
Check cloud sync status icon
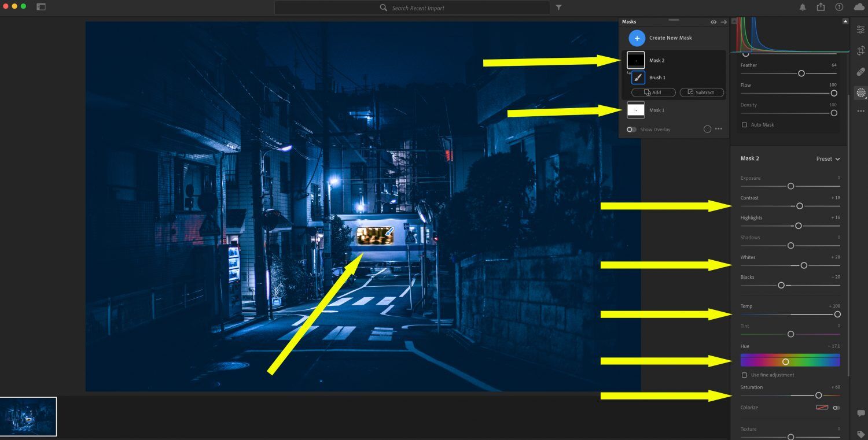pyautogui.click(x=859, y=7)
